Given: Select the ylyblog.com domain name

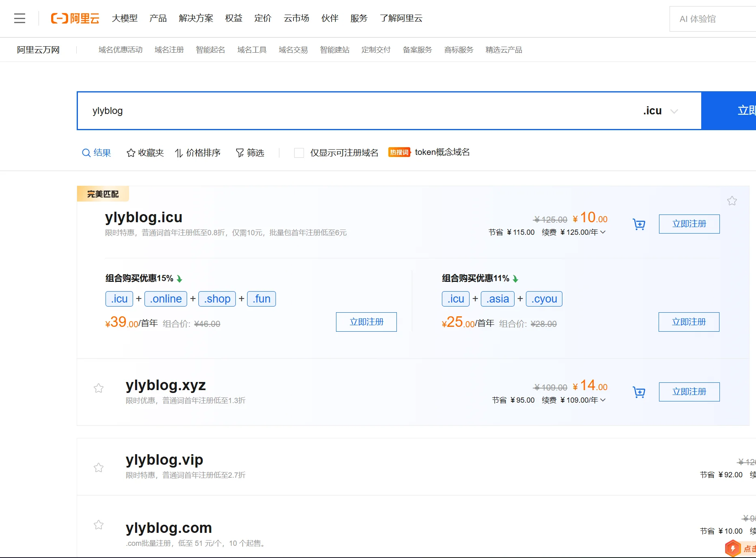Looking at the screenshot, I should coord(169,528).
